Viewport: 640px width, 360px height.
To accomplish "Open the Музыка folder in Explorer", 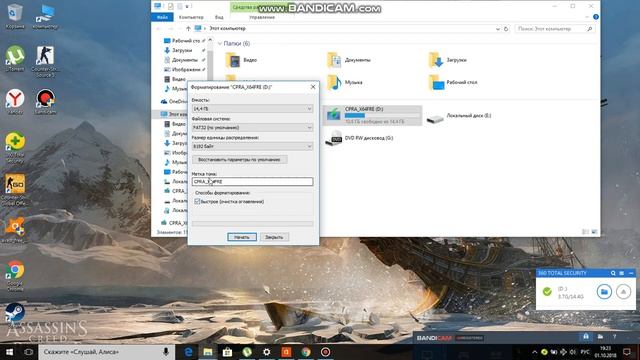I will pos(344,82).
